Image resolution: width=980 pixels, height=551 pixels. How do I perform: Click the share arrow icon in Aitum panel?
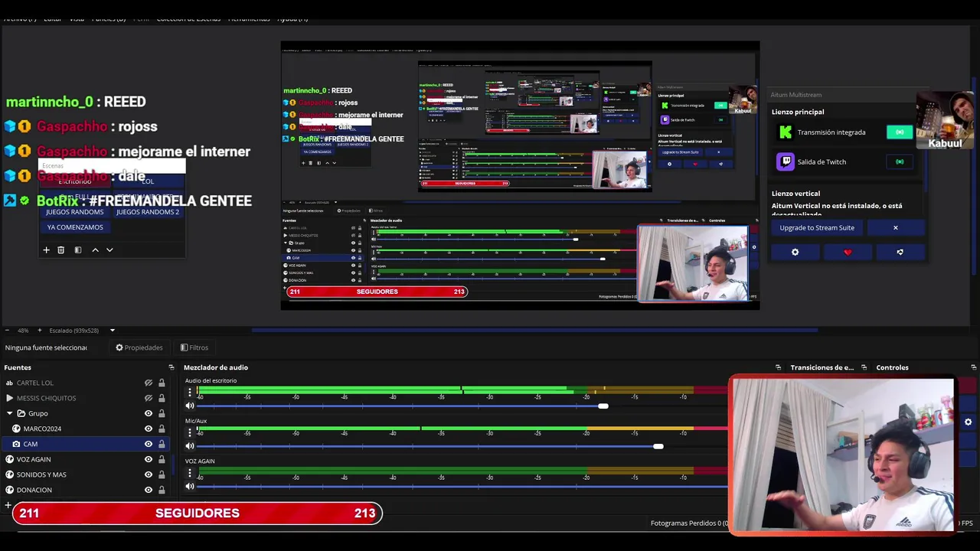(900, 252)
